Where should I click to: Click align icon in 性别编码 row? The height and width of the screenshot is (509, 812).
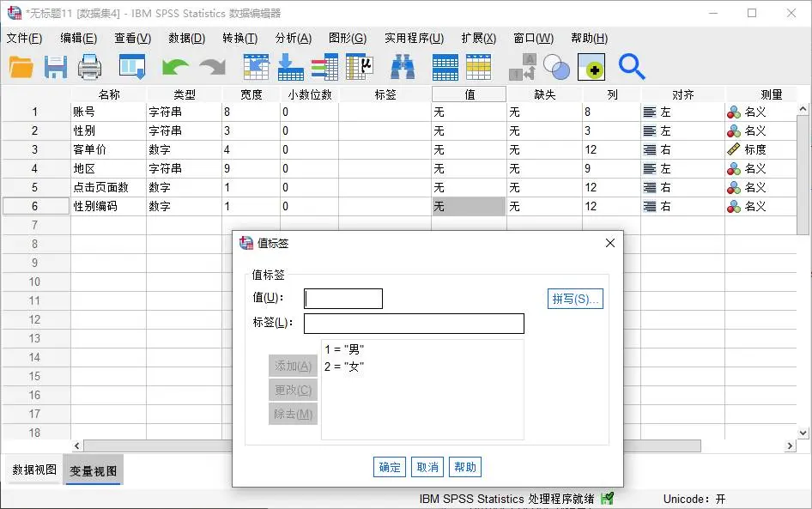(650, 207)
